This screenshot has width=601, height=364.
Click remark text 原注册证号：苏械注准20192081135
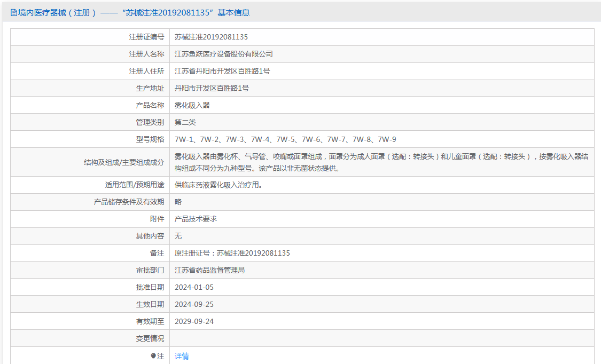(x=232, y=253)
